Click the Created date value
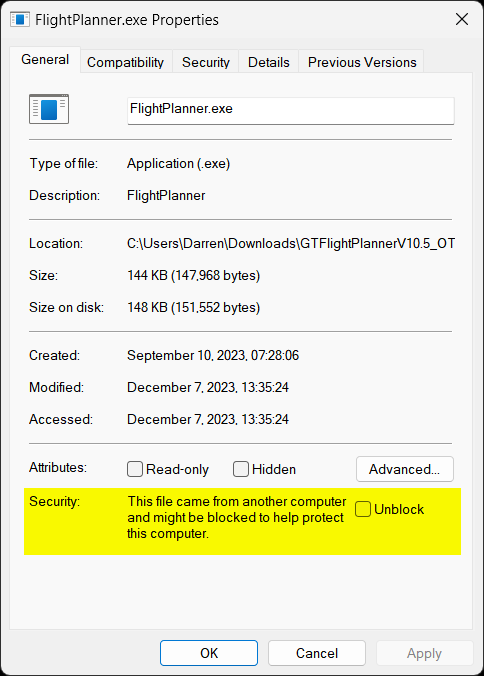Viewport: 484px width, 676px height. click(213, 355)
